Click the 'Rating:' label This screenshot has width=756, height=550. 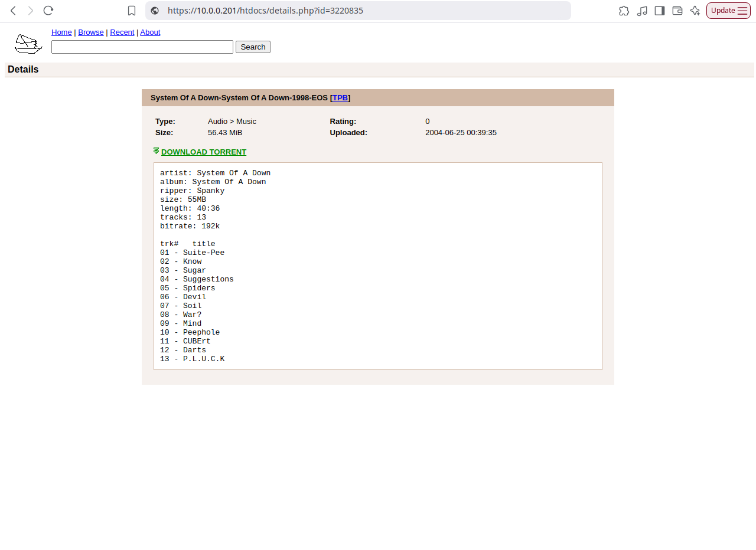(343, 121)
